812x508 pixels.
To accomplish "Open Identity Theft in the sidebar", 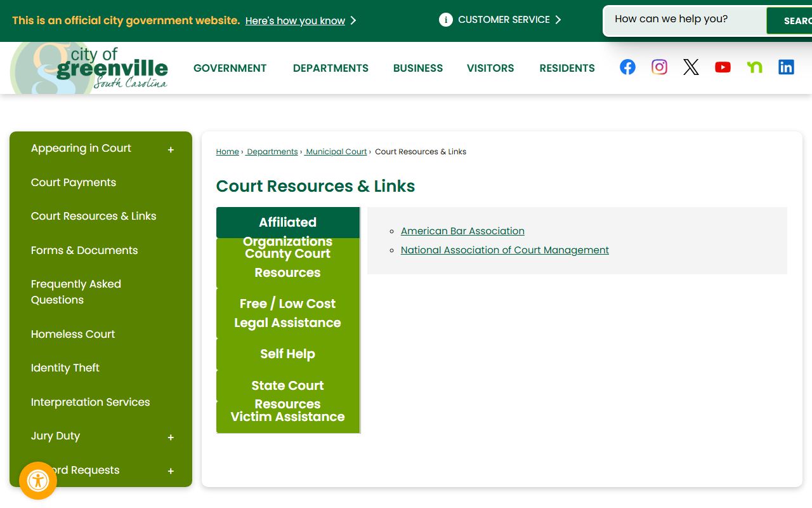I will (65, 368).
